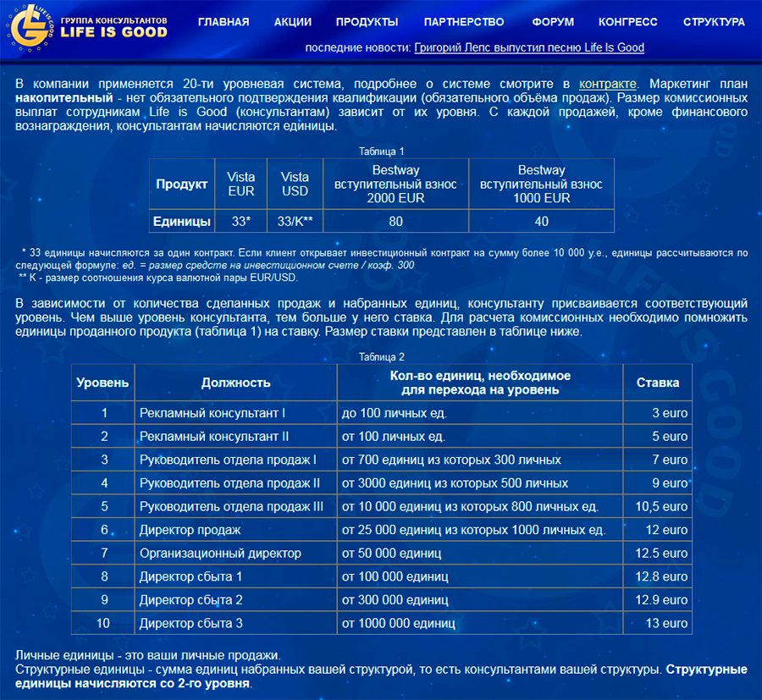The width and height of the screenshot is (762, 700).
Task: Click Рекламный консультант II row
Action: (382, 436)
